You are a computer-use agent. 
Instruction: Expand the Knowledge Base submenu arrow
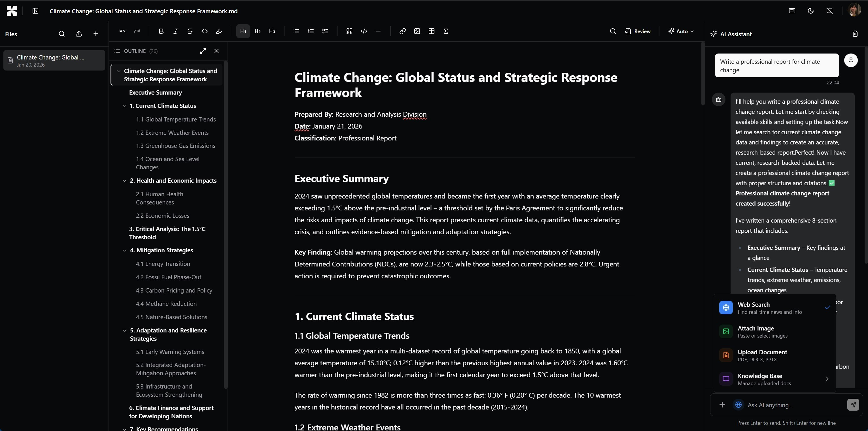tap(827, 379)
